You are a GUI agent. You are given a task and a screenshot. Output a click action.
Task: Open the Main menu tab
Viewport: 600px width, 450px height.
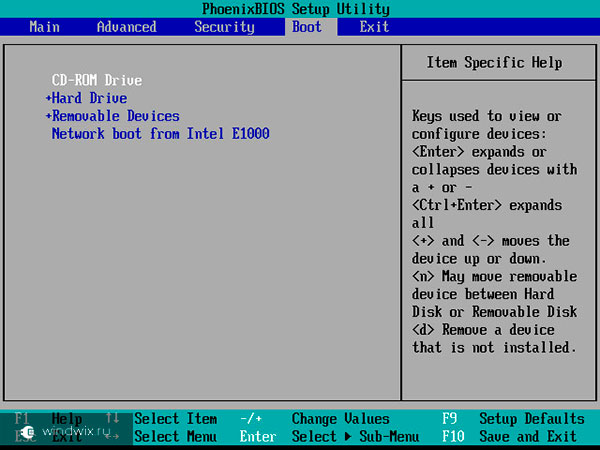tap(44, 27)
